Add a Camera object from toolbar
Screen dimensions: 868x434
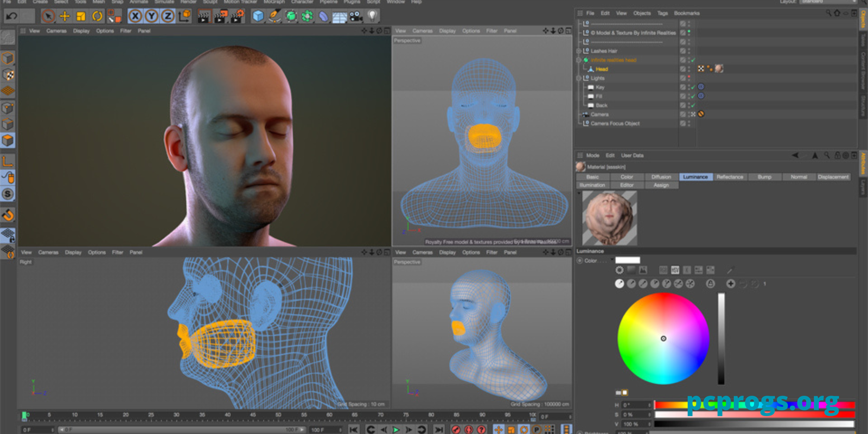point(356,16)
